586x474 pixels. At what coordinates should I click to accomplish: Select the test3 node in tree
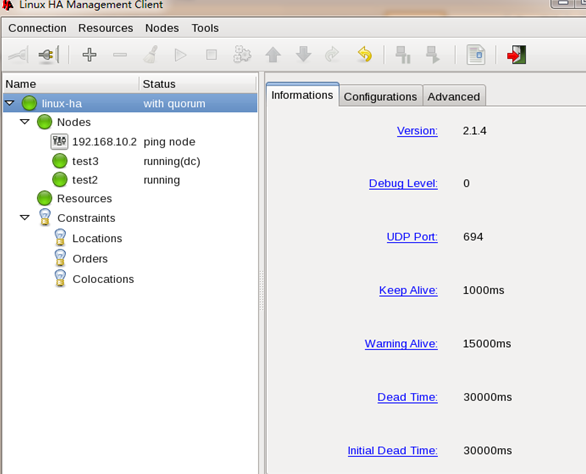[x=85, y=161]
